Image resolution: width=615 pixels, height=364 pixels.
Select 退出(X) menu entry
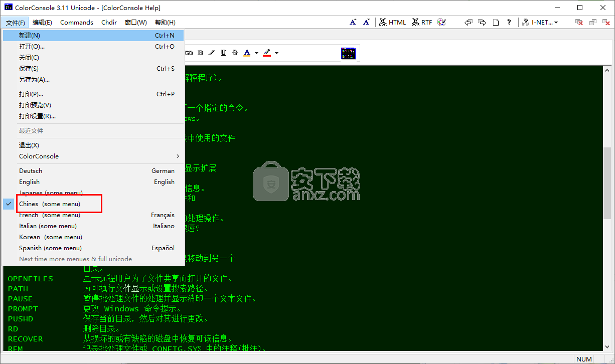[94, 145]
